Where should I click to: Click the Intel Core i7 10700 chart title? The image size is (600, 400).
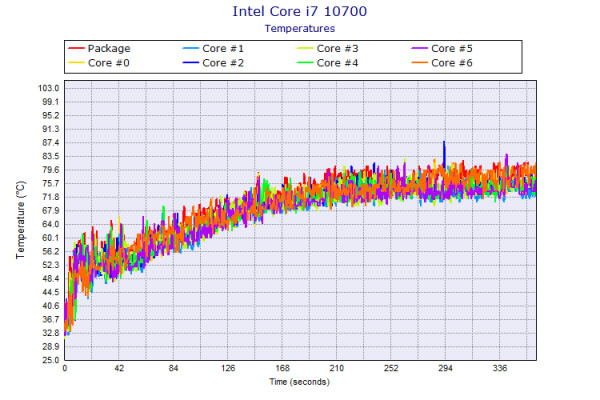point(300,11)
